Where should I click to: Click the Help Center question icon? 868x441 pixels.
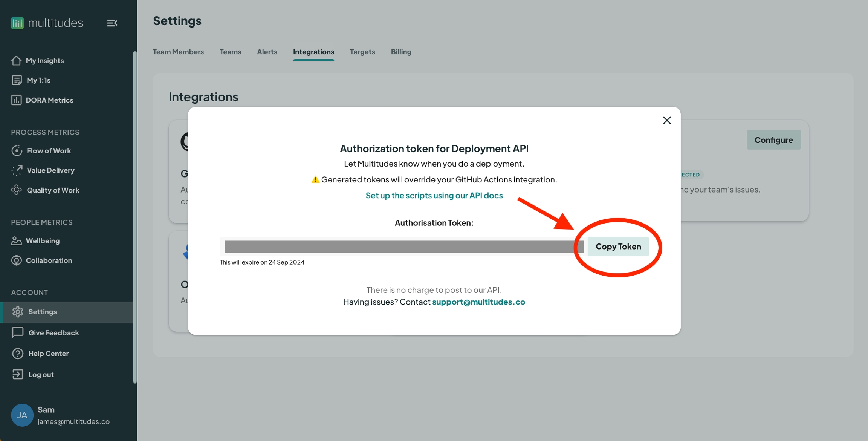18,354
